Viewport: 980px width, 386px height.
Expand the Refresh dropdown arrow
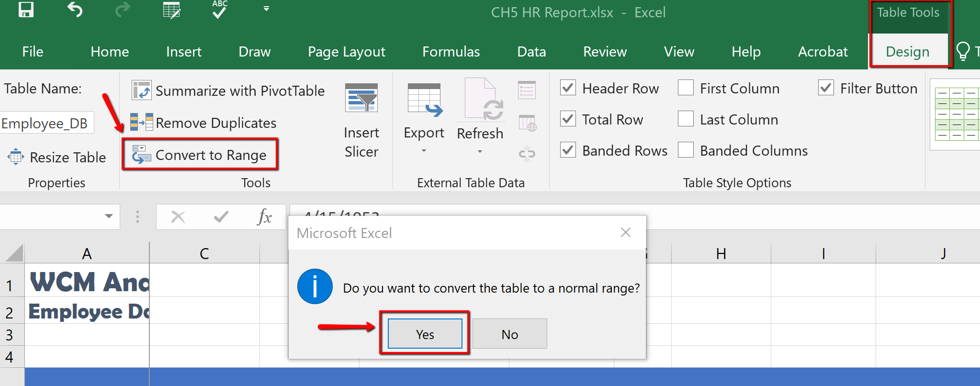pyautogui.click(x=480, y=152)
